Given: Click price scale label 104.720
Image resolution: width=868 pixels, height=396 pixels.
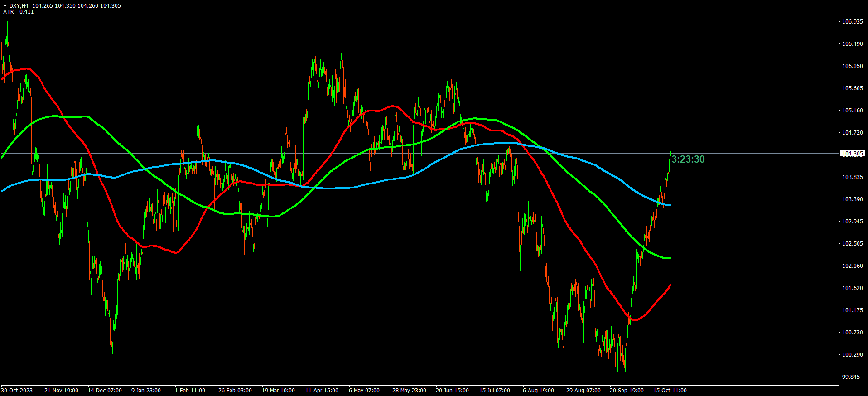Looking at the screenshot, I should (852, 133).
